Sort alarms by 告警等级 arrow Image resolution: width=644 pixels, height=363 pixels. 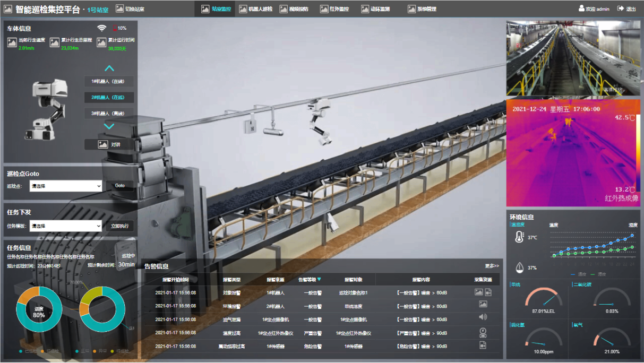[x=319, y=279]
